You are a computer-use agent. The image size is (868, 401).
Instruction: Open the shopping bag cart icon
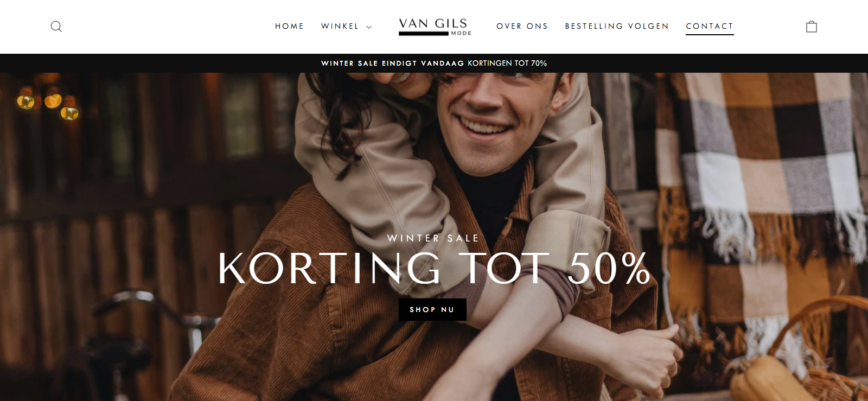tap(812, 27)
